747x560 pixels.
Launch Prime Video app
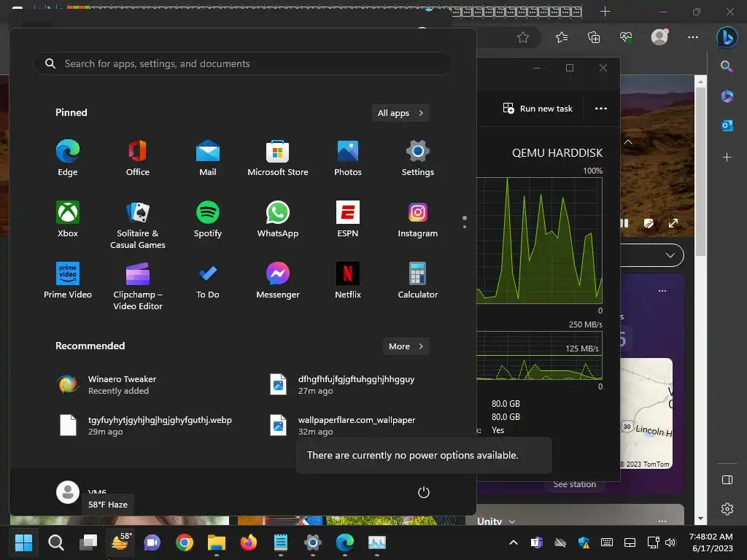point(68,281)
